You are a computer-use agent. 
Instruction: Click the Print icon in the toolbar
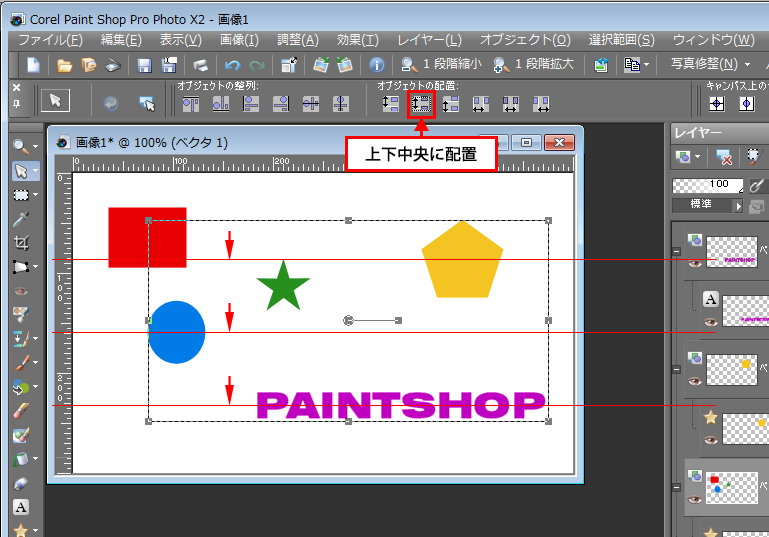tap(200, 65)
